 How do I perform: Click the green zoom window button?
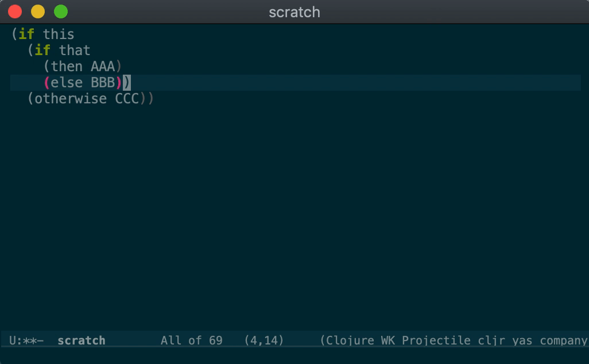60,11
